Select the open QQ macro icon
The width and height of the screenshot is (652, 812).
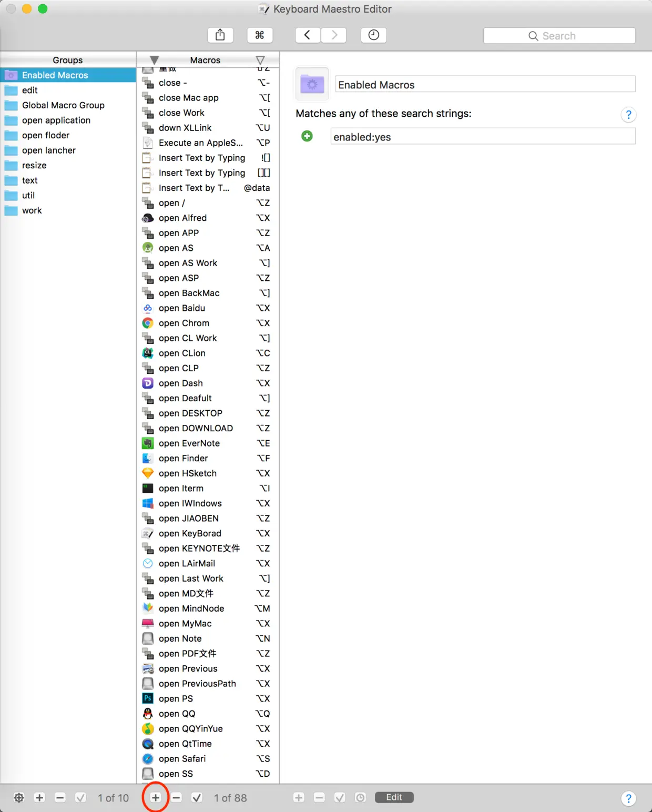pos(148,714)
